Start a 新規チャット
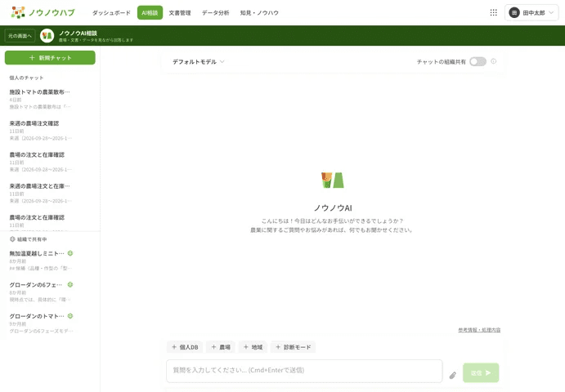 pyautogui.click(x=50, y=58)
